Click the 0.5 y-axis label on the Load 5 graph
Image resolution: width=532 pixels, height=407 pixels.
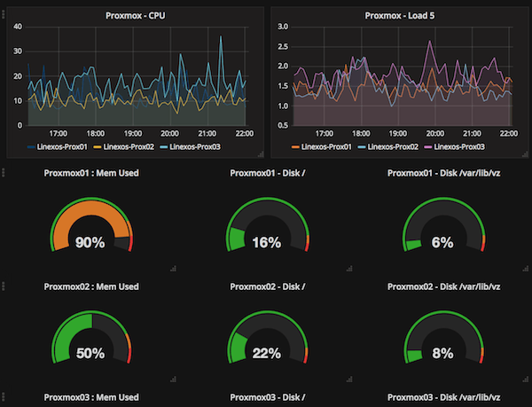(283, 126)
